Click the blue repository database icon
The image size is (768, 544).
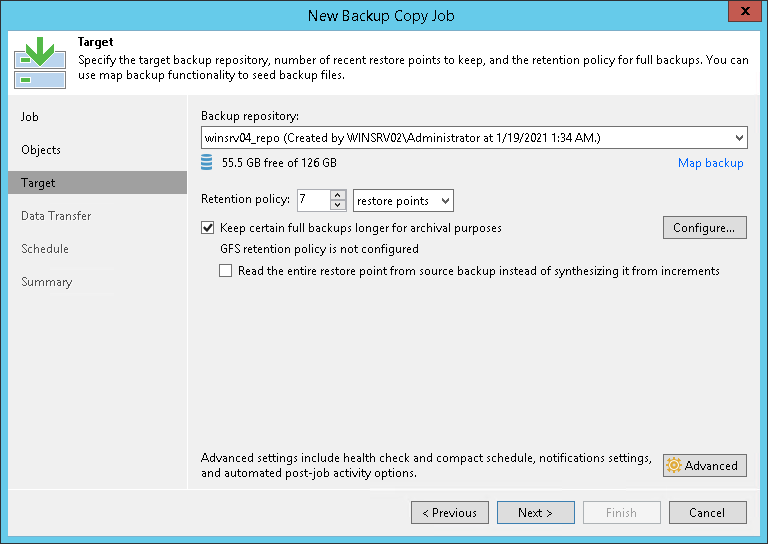point(207,163)
